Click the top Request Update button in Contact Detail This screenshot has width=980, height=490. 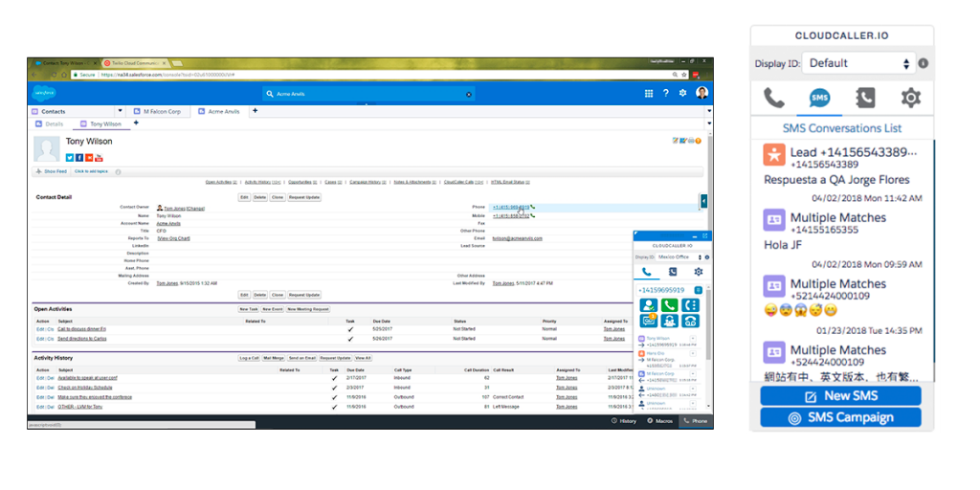[x=304, y=197]
